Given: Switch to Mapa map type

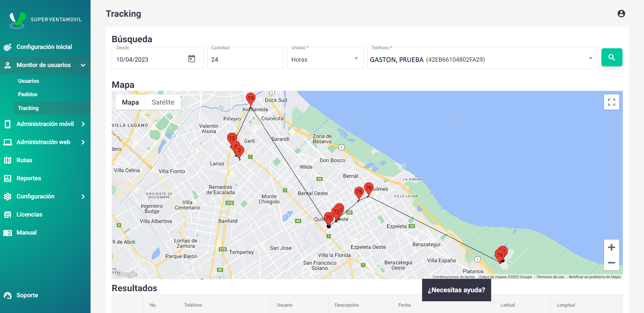Looking at the screenshot, I should (x=130, y=102).
